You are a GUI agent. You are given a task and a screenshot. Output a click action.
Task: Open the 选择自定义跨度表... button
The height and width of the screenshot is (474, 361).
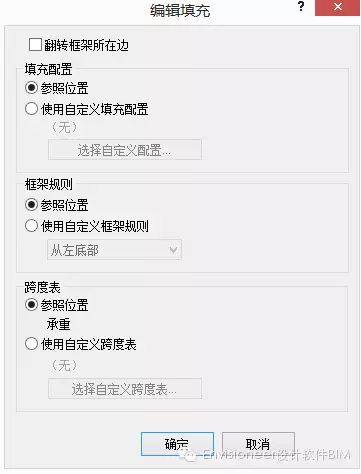[x=125, y=388]
